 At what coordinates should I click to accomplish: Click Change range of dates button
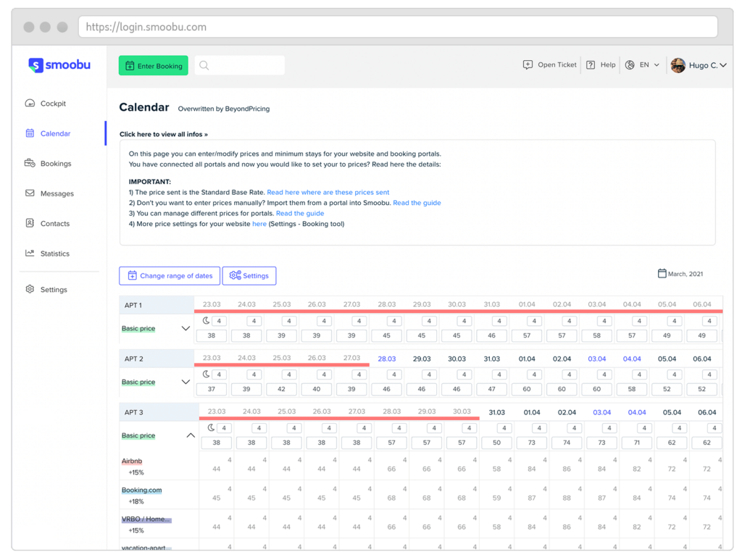170,276
